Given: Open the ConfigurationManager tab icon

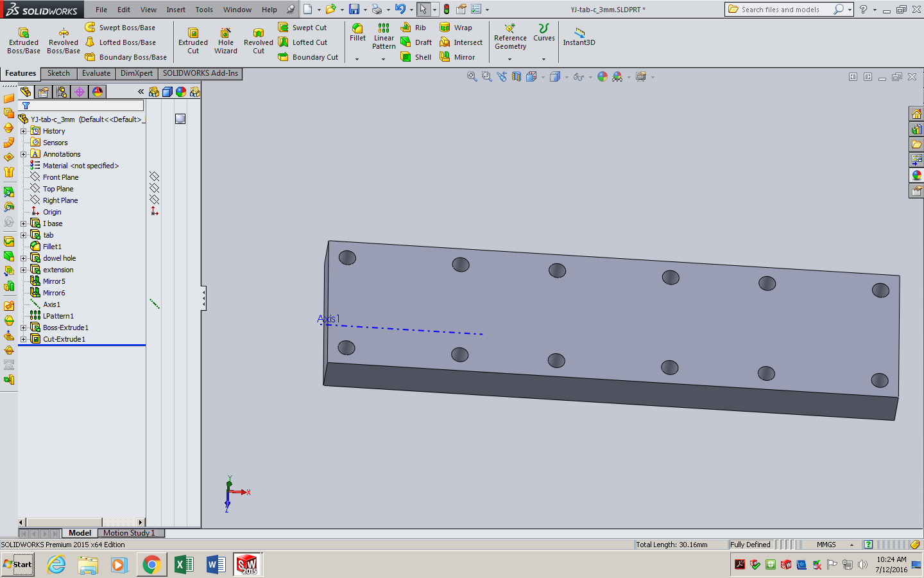Looking at the screenshot, I should coord(62,92).
